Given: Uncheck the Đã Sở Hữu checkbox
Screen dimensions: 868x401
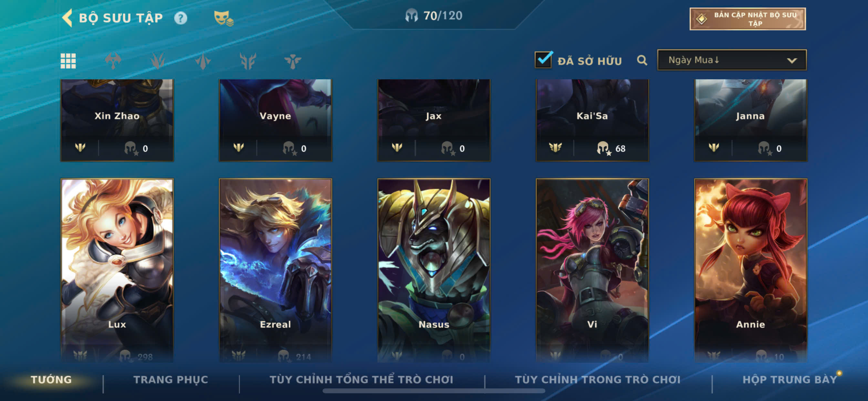Looking at the screenshot, I should pyautogui.click(x=543, y=60).
